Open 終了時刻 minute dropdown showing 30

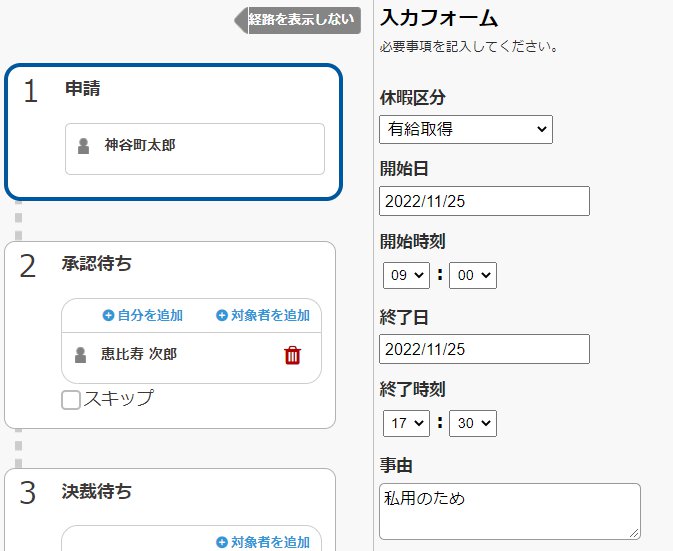point(473,423)
